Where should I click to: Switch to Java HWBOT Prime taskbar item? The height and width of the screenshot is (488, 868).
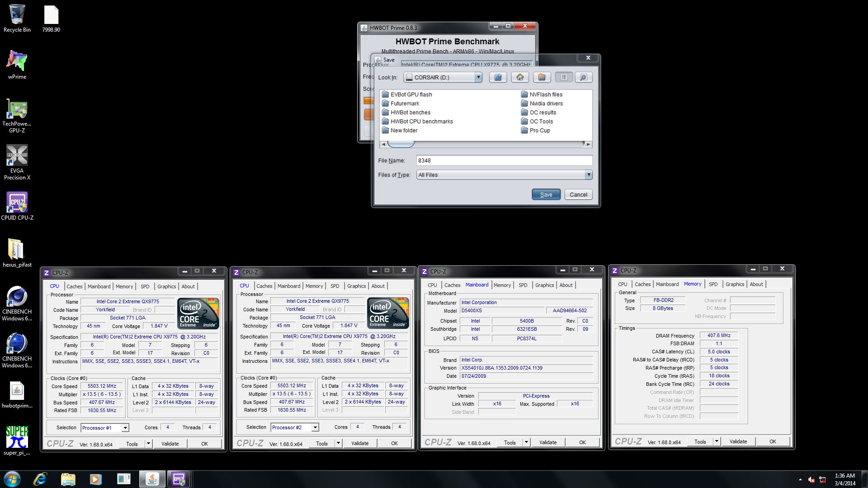(152, 479)
